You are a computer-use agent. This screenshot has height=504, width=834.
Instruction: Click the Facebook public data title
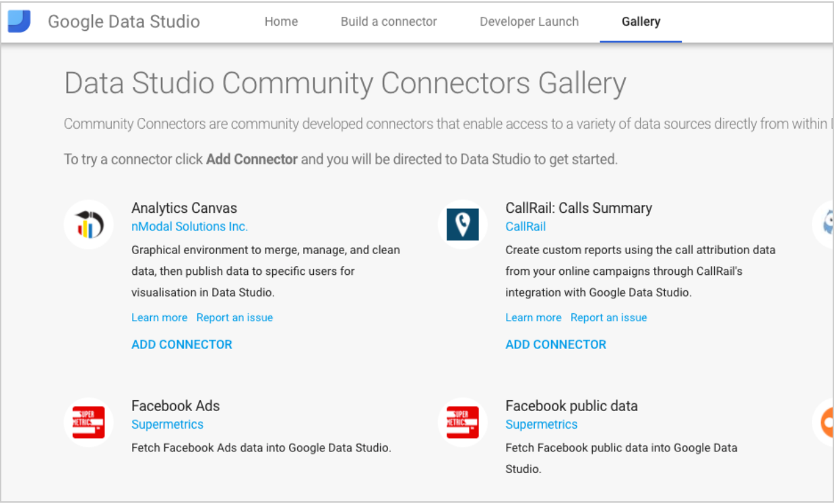[571, 406]
